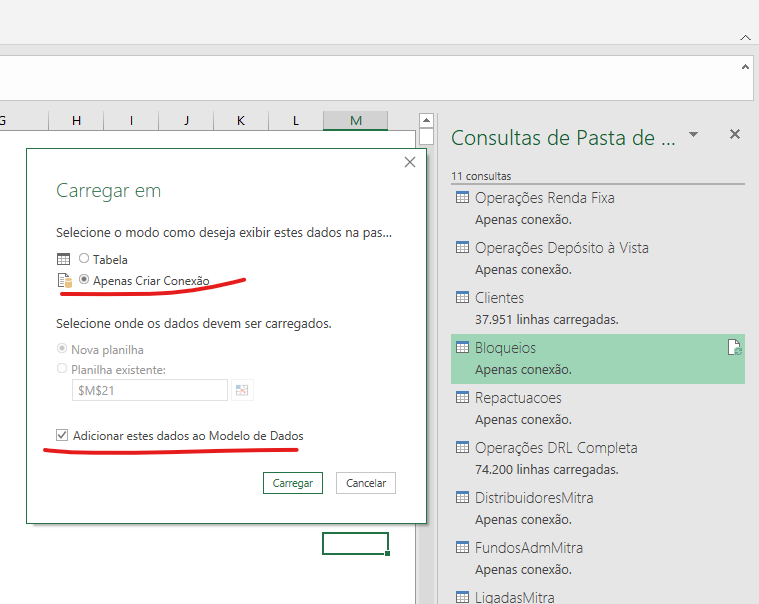
Task: Select column H header
Action: pos(76,121)
